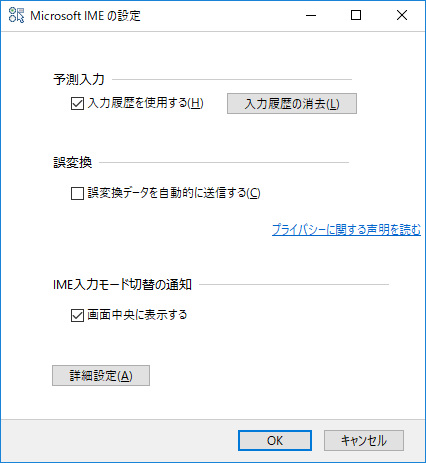Open advanced settings via 詳細設定(A)
Screen dimensions: 426x463
coord(101,376)
